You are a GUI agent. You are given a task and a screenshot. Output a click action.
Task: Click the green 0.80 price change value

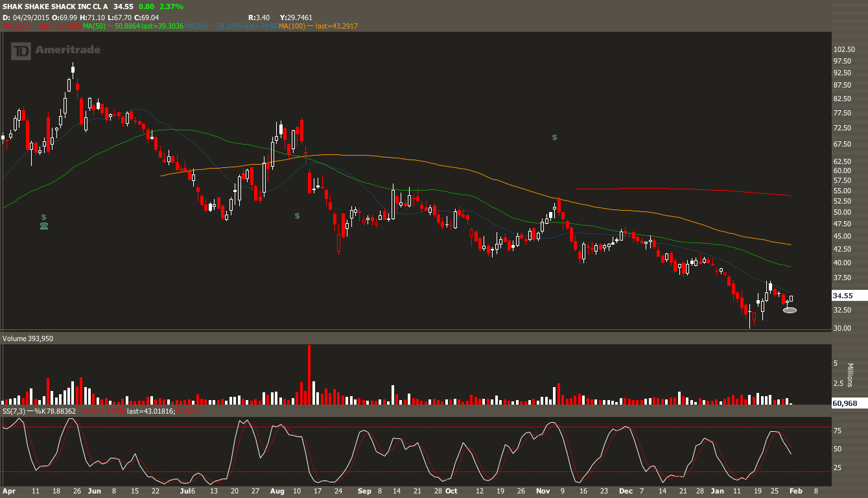(x=147, y=6)
